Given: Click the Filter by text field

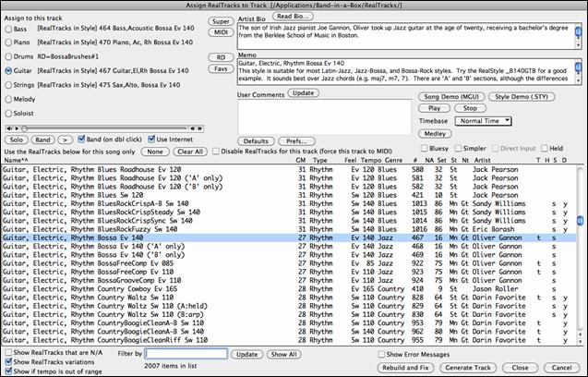Looking at the screenshot, I should pos(186,354).
